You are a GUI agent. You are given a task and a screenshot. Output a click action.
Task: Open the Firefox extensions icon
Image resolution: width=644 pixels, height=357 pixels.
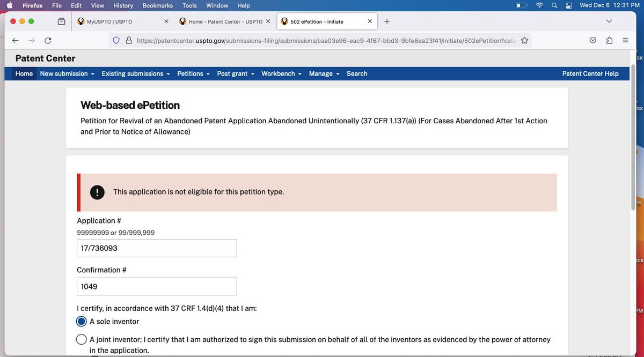point(609,40)
